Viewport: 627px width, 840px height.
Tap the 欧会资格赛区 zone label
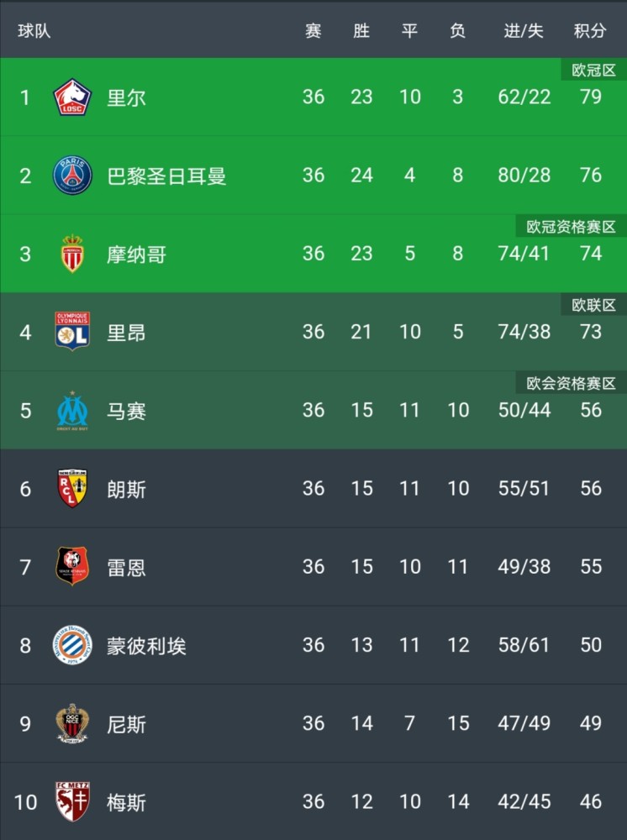pos(572,383)
